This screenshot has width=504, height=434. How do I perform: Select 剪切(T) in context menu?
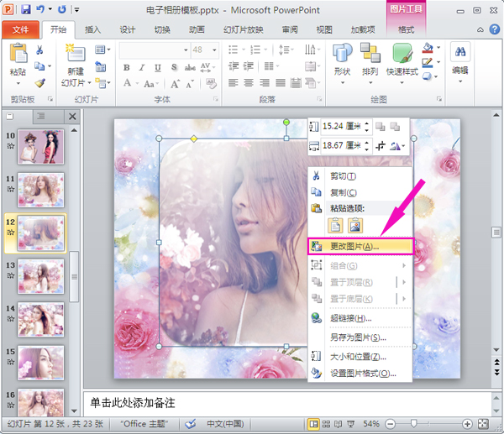[x=360, y=176]
